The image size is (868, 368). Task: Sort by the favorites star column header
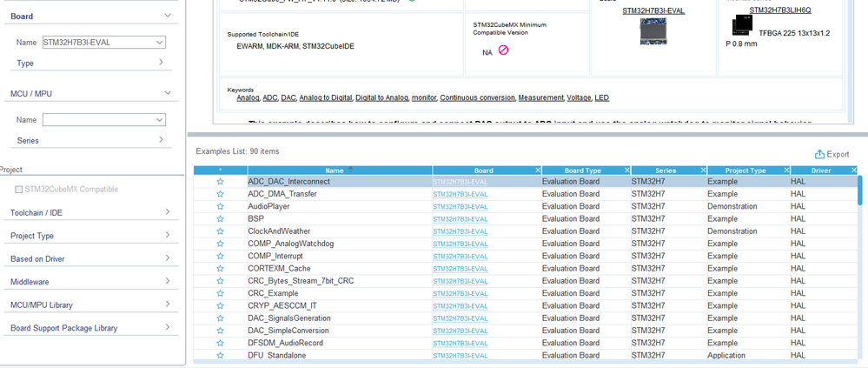[x=221, y=171]
